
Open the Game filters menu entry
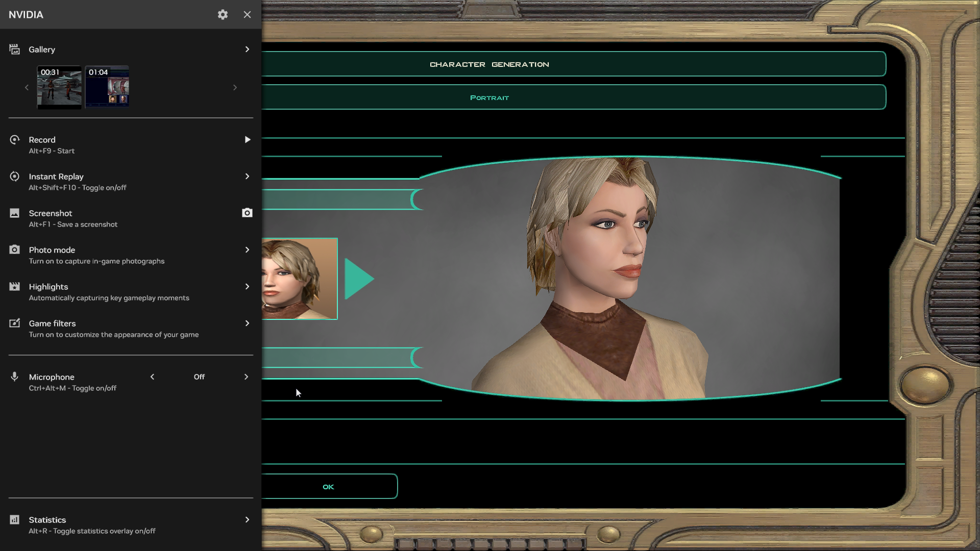pyautogui.click(x=131, y=329)
